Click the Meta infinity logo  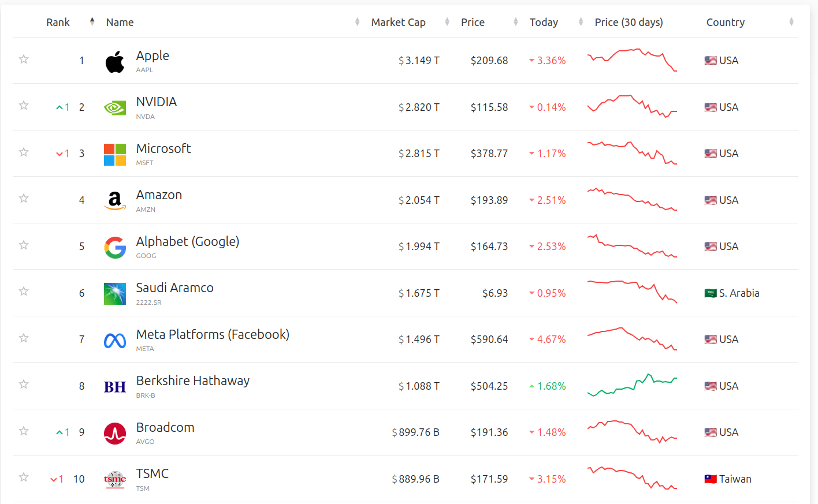(114, 341)
